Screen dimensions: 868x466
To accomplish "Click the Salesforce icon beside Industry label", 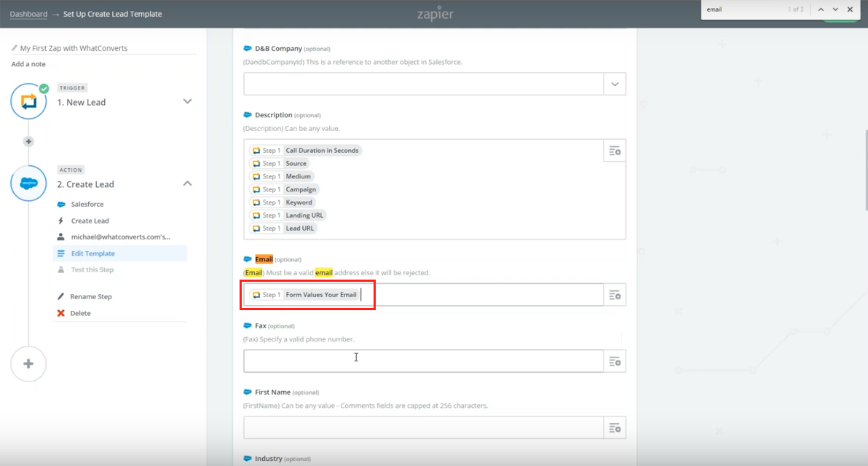I will [x=248, y=458].
